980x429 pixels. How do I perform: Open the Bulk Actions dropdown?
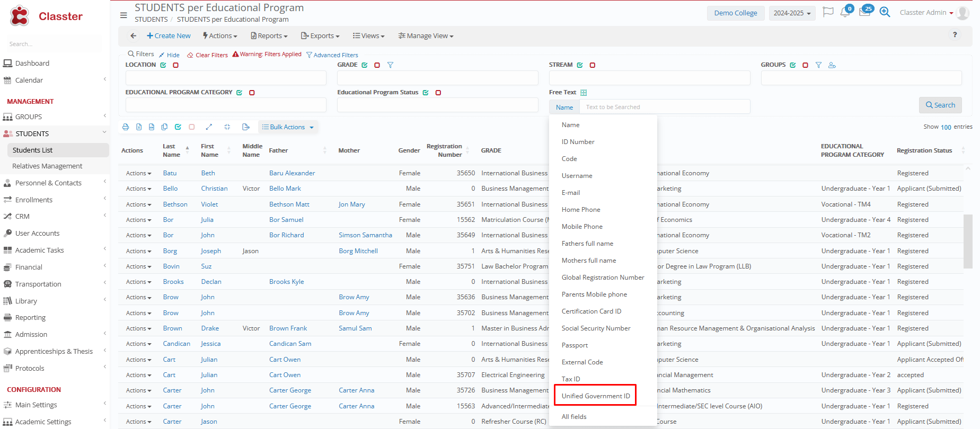pos(288,127)
